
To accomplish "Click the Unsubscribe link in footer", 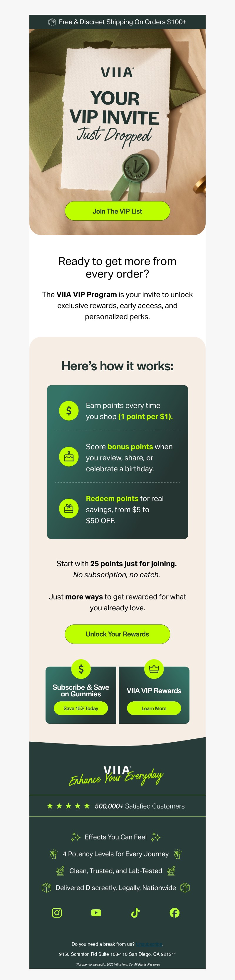I will click(x=150, y=944).
